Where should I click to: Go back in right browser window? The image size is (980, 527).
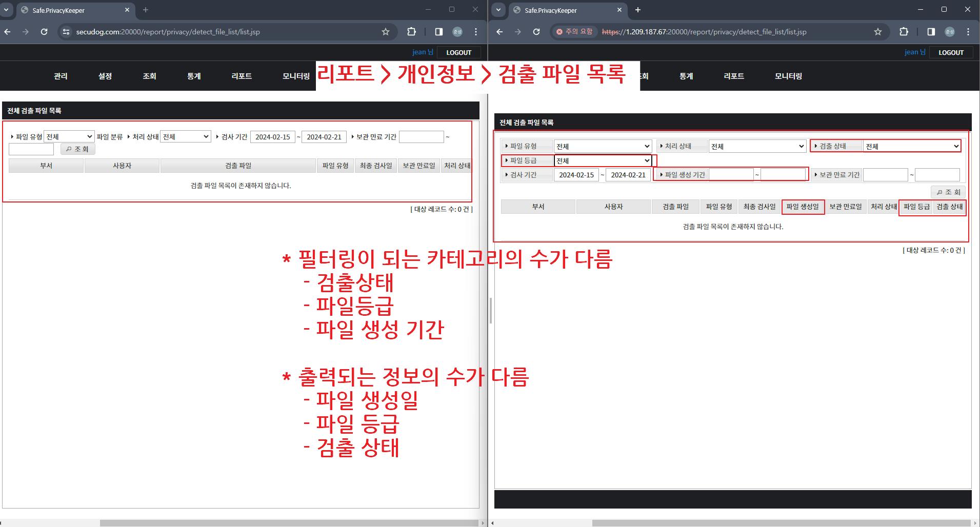[499, 32]
